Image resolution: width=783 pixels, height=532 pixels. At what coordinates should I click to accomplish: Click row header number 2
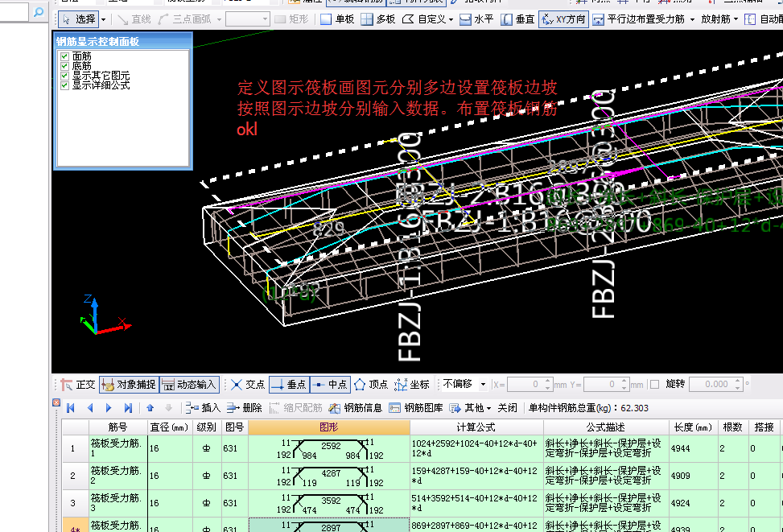(x=75, y=476)
